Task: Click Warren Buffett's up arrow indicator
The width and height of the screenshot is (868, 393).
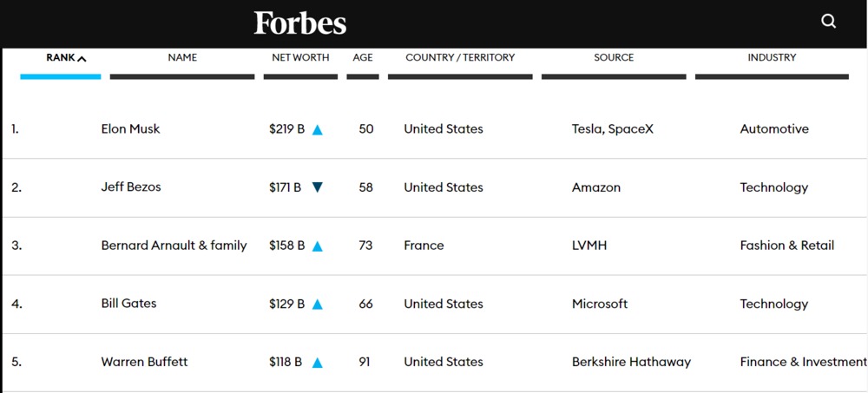Action: pyautogui.click(x=317, y=364)
